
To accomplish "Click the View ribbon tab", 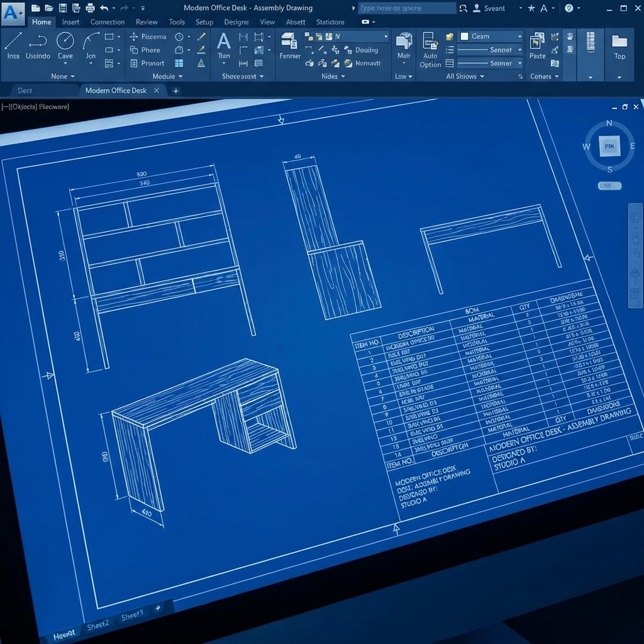I will [267, 22].
